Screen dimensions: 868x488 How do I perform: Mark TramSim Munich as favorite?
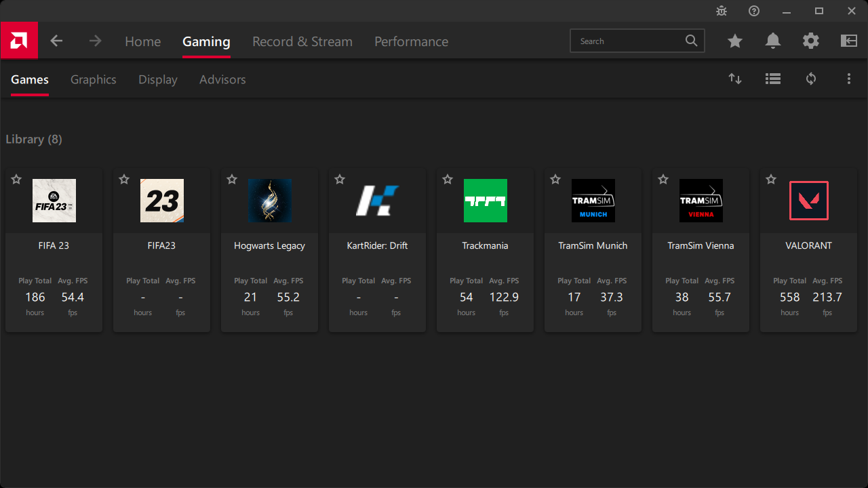point(555,179)
